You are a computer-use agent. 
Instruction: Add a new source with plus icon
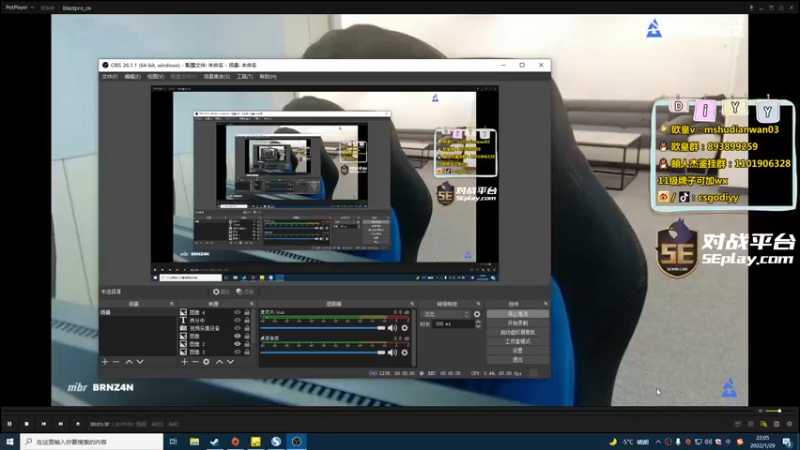[184, 362]
